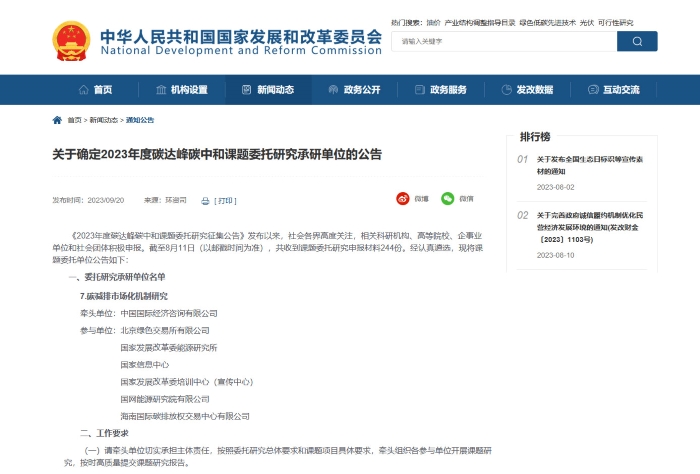Open ranking item 02 about 政府诚信履约机制
The width and height of the screenshot is (700, 474).
coord(590,227)
